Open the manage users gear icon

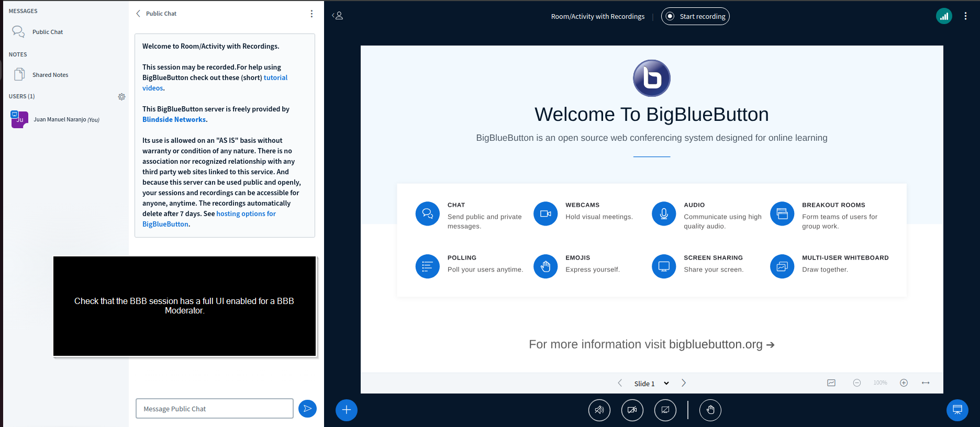click(121, 97)
